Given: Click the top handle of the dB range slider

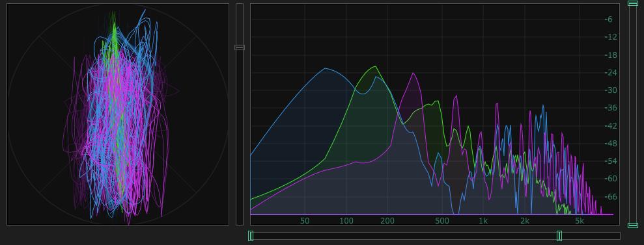Looking at the screenshot, I should point(633,3).
